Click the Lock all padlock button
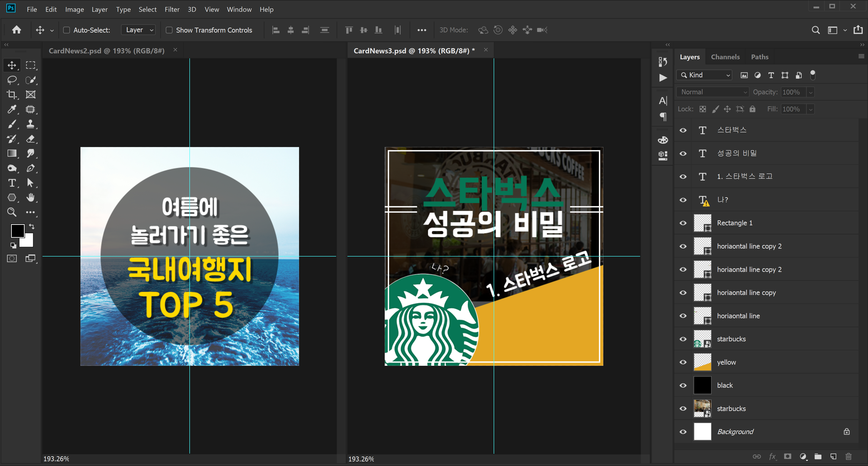The width and height of the screenshot is (868, 466). (x=752, y=109)
